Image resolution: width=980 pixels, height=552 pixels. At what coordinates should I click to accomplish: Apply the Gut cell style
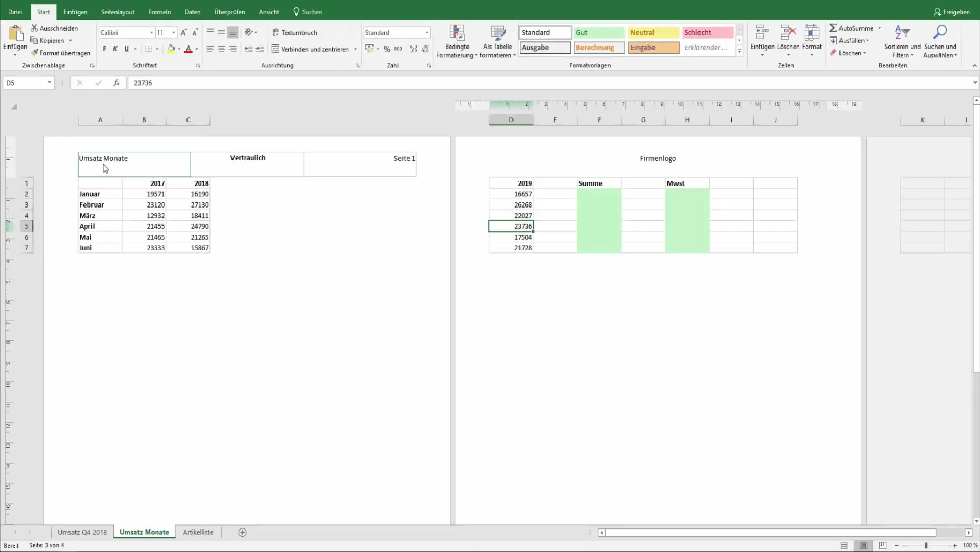tap(599, 32)
